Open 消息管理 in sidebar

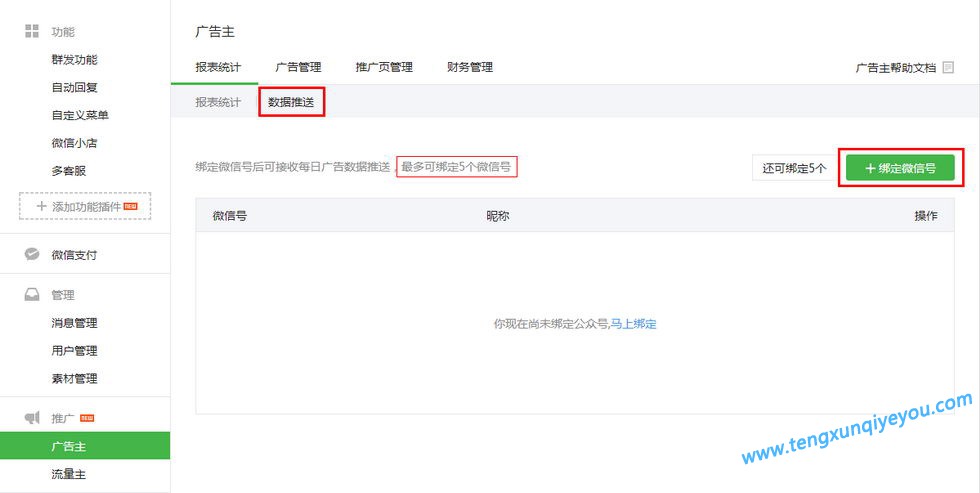pos(74,323)
